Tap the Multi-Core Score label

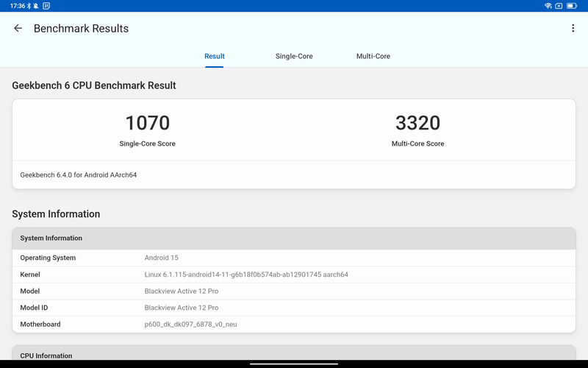417,144
